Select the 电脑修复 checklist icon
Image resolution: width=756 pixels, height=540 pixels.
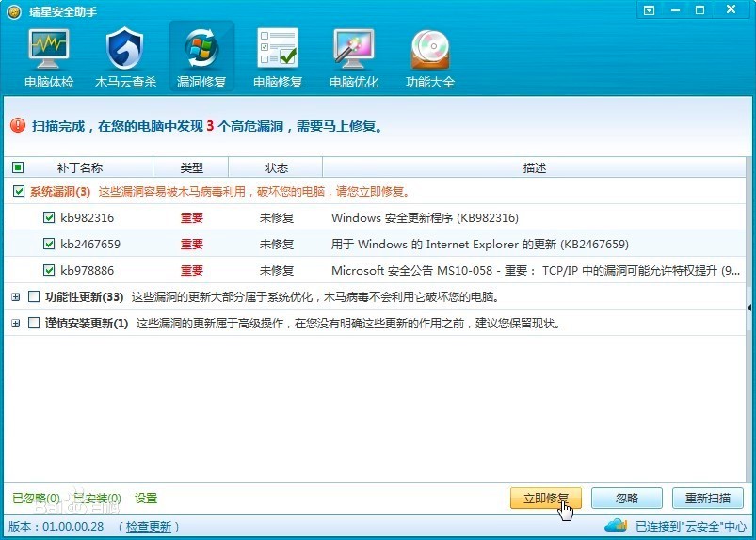coord(278,48)
